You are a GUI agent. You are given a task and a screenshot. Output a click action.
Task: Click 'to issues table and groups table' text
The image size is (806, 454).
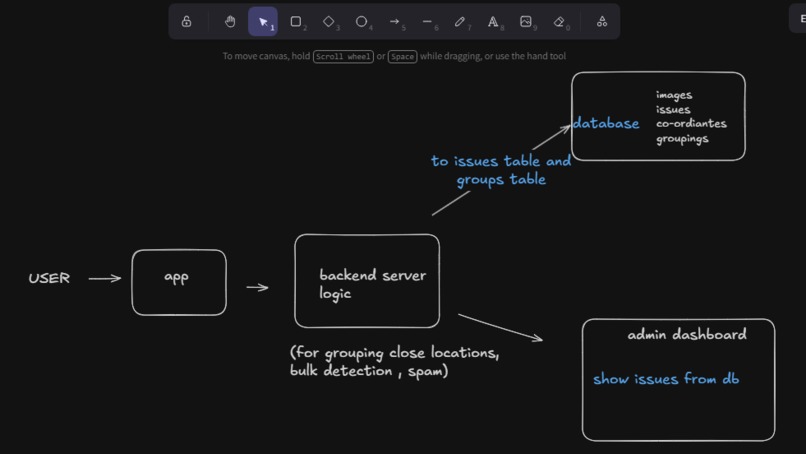coord(501,170)
